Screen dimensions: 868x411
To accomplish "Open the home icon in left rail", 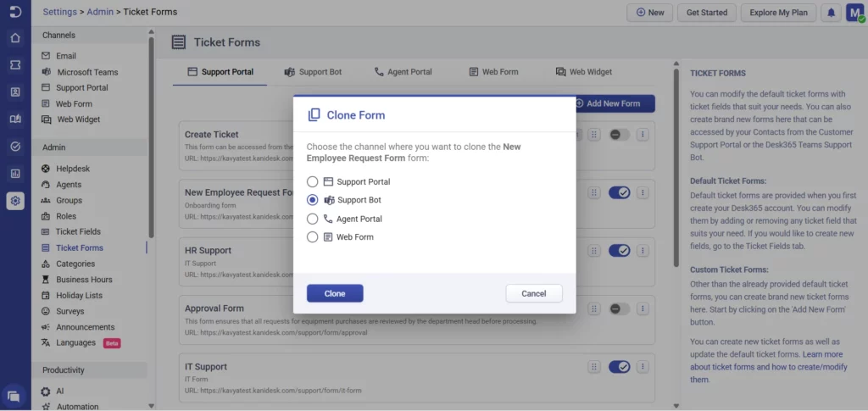I will click(x=15, y=38).
